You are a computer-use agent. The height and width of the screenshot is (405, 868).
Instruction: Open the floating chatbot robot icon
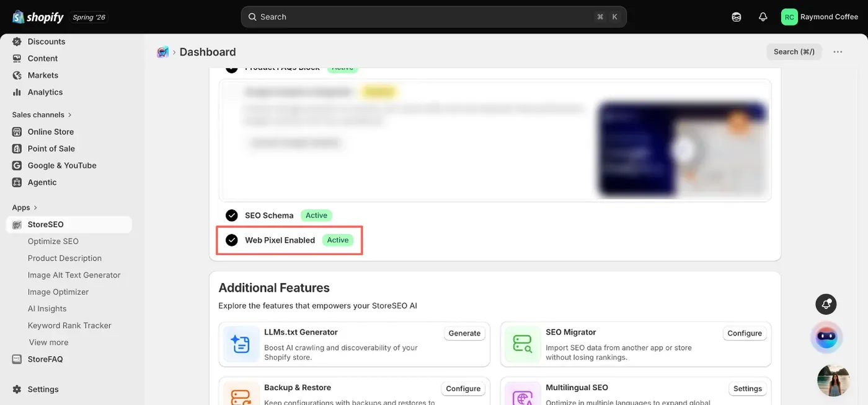point(826,337)
